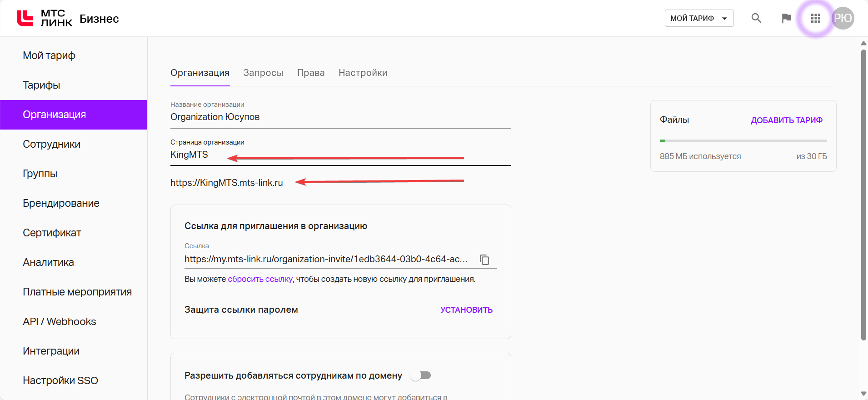Toggle allow employees to join by domain
Viewport: 868px width, 400px height.
click(421, 375)
